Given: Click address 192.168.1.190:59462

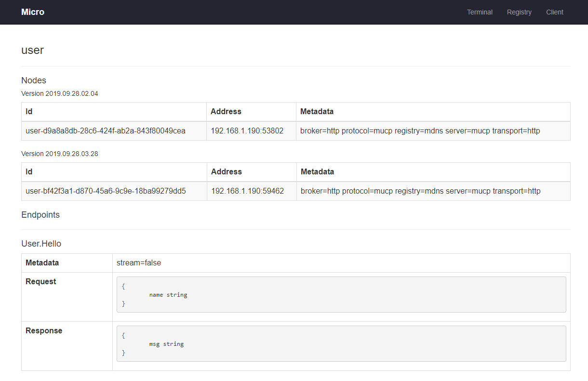Looking at the screenshot, I should click(x=247, y=191).
